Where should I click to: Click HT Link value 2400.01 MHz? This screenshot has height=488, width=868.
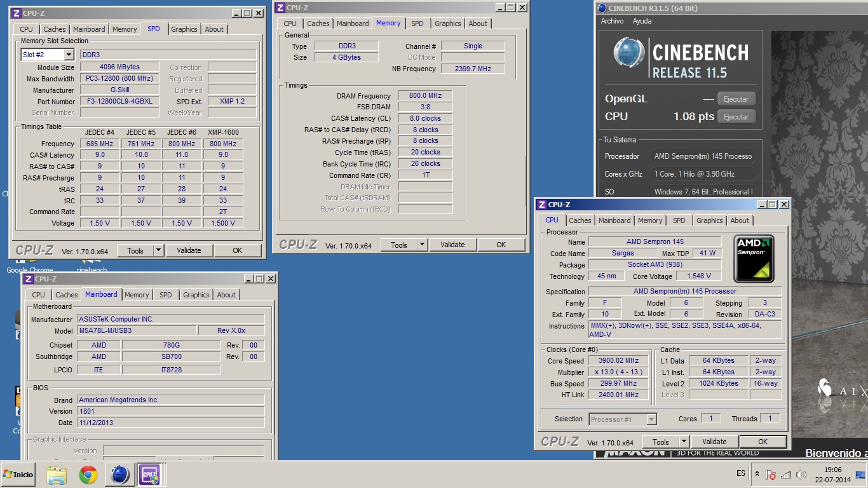[618, 395]
